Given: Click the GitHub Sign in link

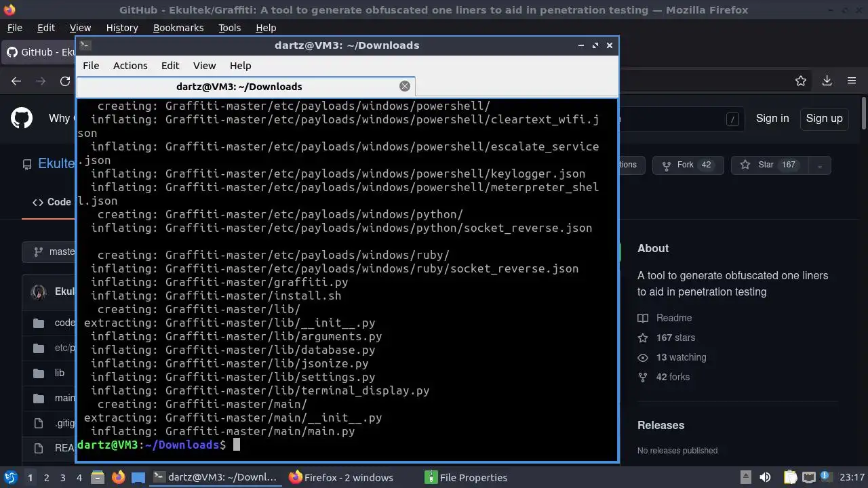Looking at the screenshot, I should 772,118.
